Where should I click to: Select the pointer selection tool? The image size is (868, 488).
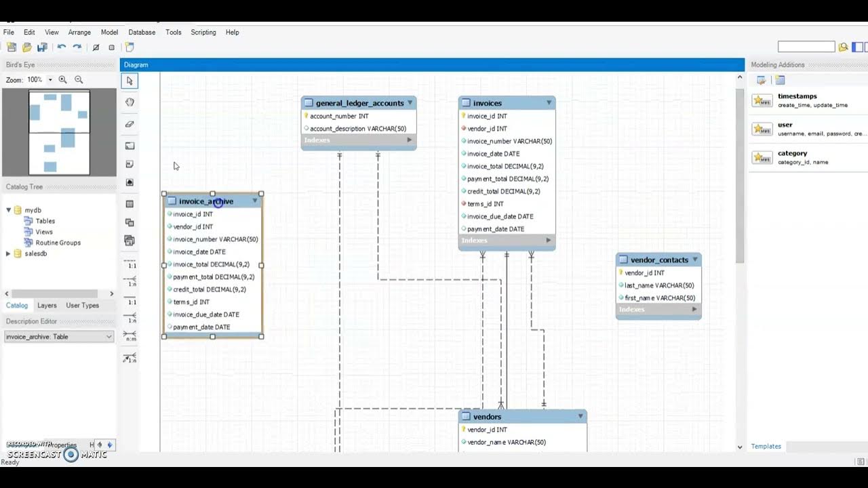tap(130, 81)
